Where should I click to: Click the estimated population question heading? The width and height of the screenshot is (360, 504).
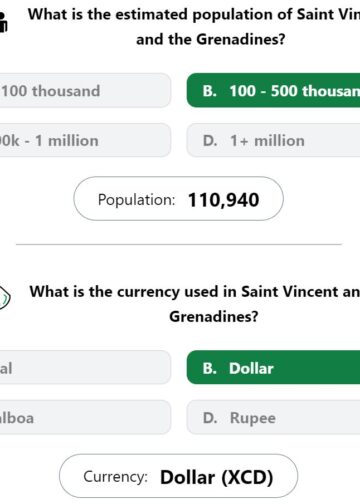coord(194,27)
